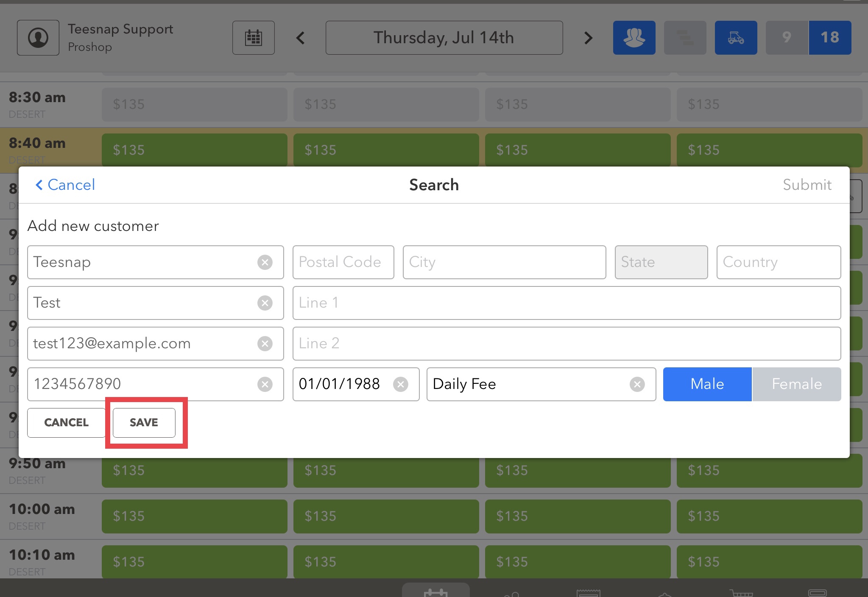
Task: Click the 8:30 am time label
Action: pyautogui.click(x=37, y=97)
